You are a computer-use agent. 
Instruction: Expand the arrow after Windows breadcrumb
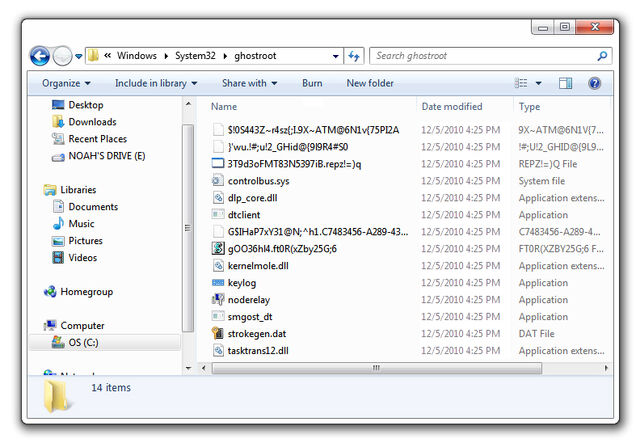point(166,56)
